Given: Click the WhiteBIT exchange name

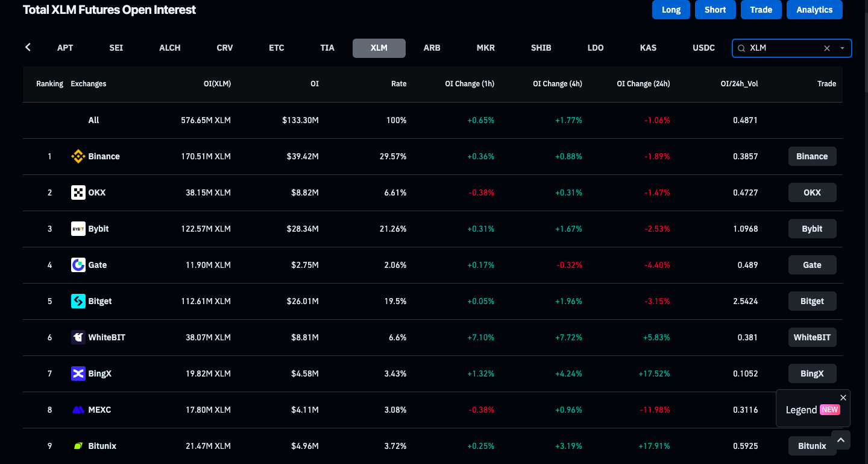Looking at the screenshot, I should tap(107, 337).
